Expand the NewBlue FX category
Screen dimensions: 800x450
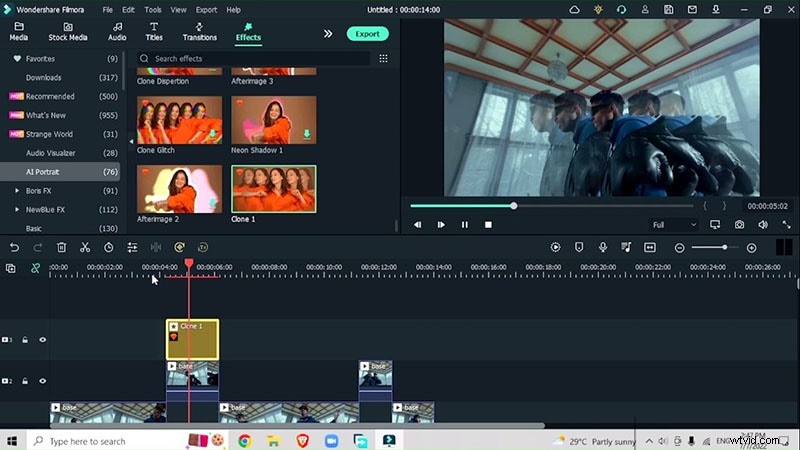(17, 210)
